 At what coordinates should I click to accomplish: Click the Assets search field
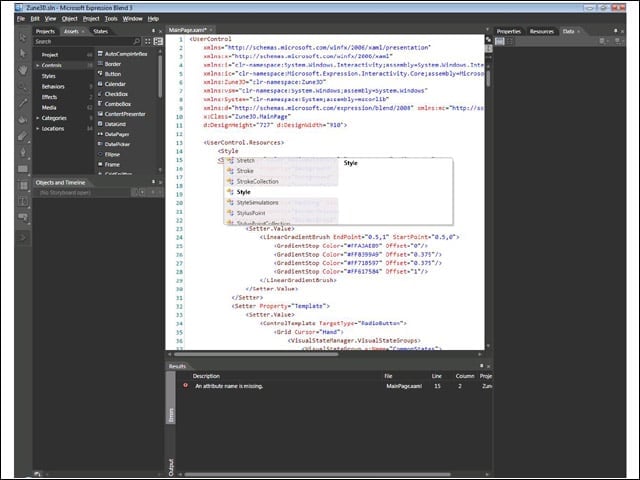83,41
